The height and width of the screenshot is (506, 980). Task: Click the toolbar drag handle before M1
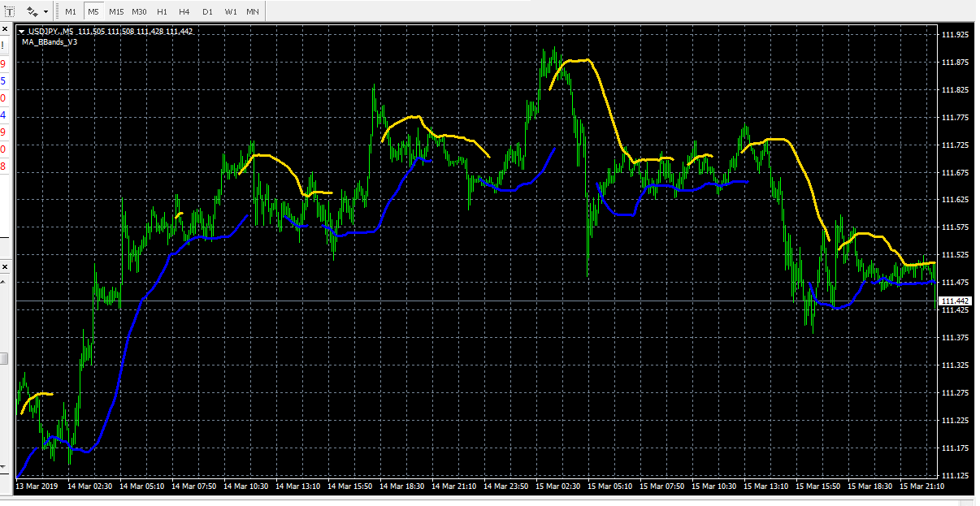tap(58, 12)
